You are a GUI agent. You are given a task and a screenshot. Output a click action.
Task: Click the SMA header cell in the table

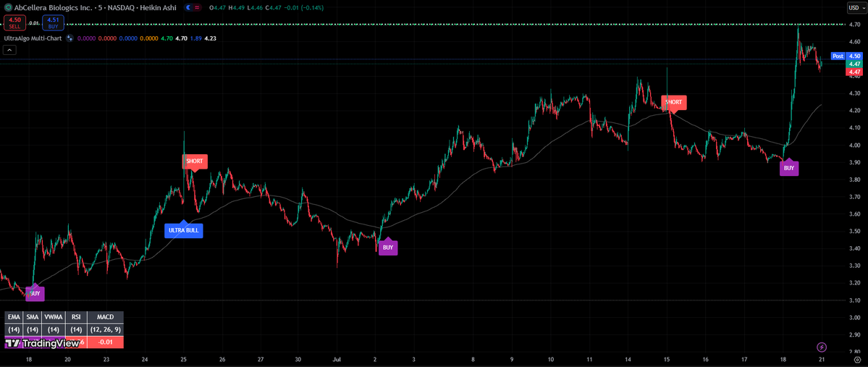[33, 317]
